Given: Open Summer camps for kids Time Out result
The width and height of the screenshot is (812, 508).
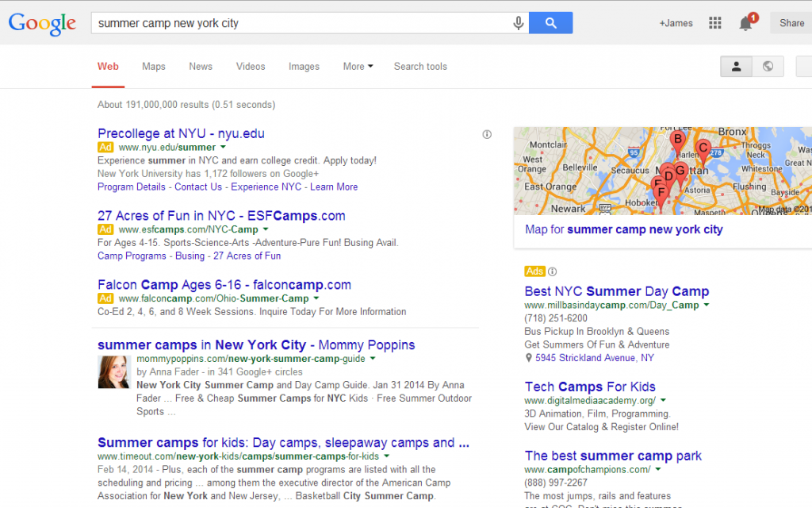Looking at the screenshot, I should pyautogui.click(x=283, y=443).
